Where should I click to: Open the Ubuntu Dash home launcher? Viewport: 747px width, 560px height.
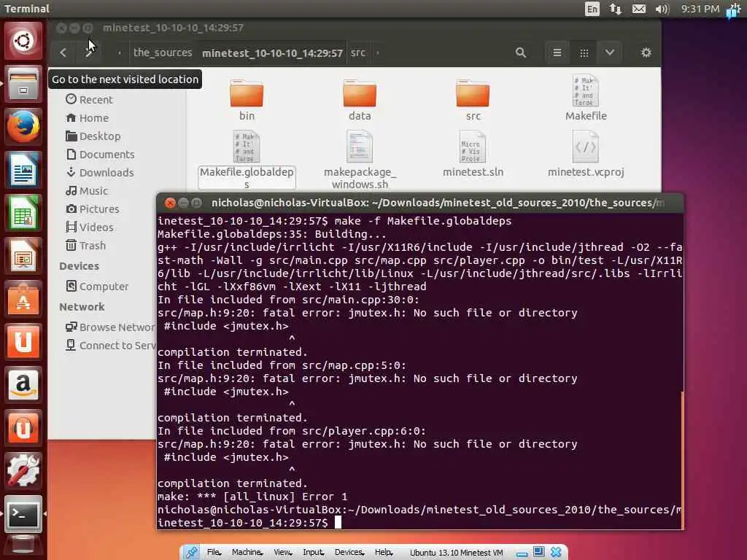[23, 41]
